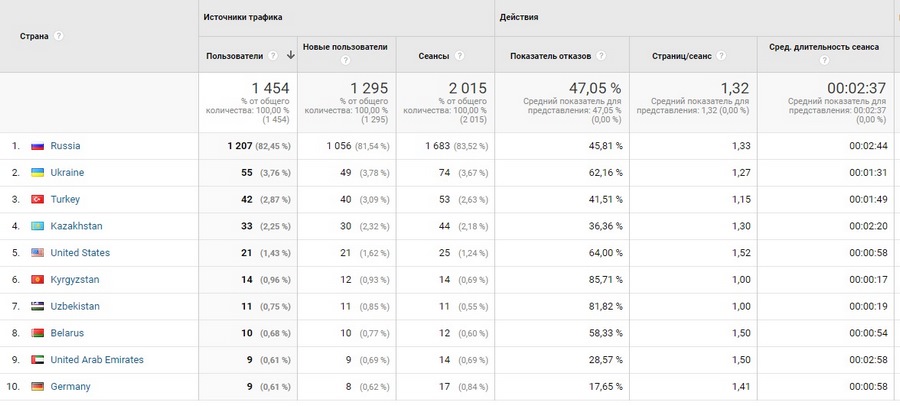Viewport: 900px width, 406px height.
Task: Click the Kazakhstan flag icon
Action: [37, 226]
